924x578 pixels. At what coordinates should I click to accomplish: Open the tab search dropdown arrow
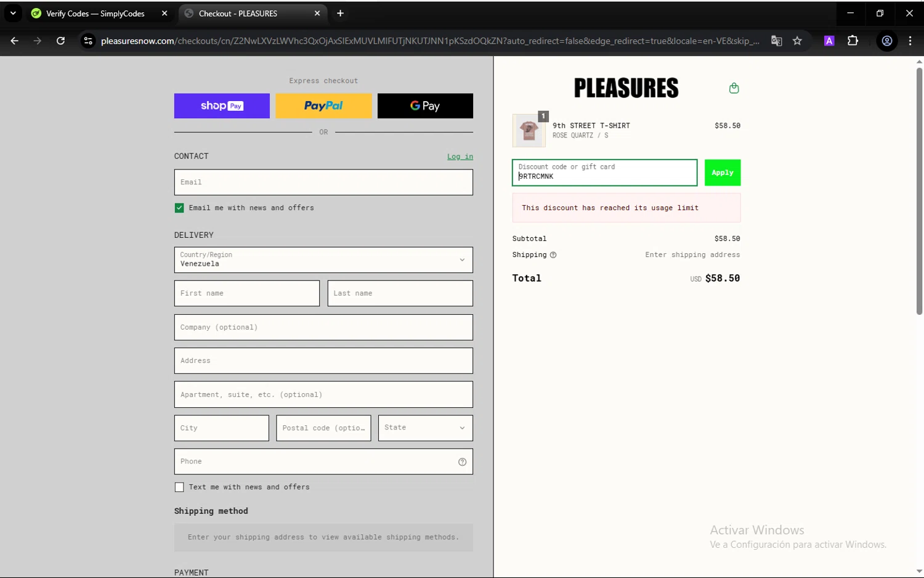coord(13,13)
